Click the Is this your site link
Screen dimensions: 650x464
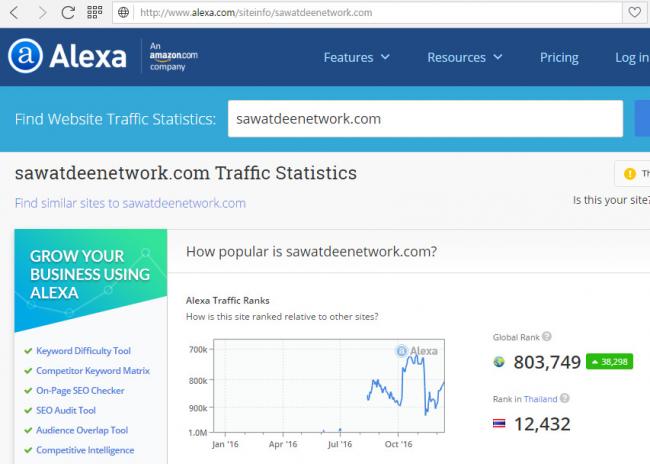click(x=611, y=200)
